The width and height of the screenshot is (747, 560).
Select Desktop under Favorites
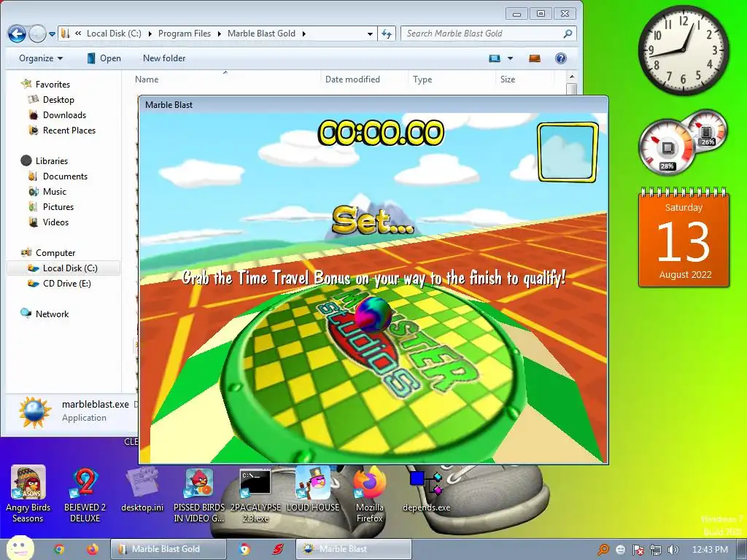click(58, 99)
